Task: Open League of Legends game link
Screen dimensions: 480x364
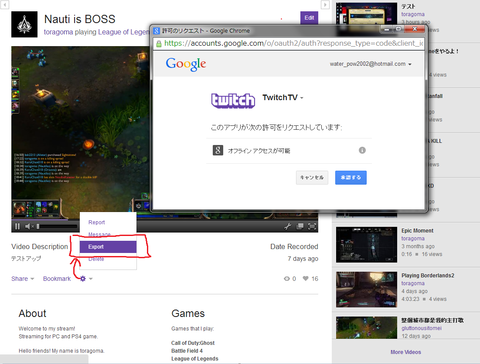Action: tap(124, 32)
